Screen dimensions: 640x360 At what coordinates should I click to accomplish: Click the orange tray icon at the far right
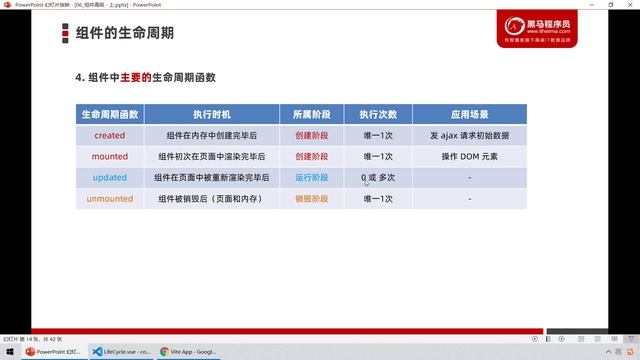[x=631, y=351]
